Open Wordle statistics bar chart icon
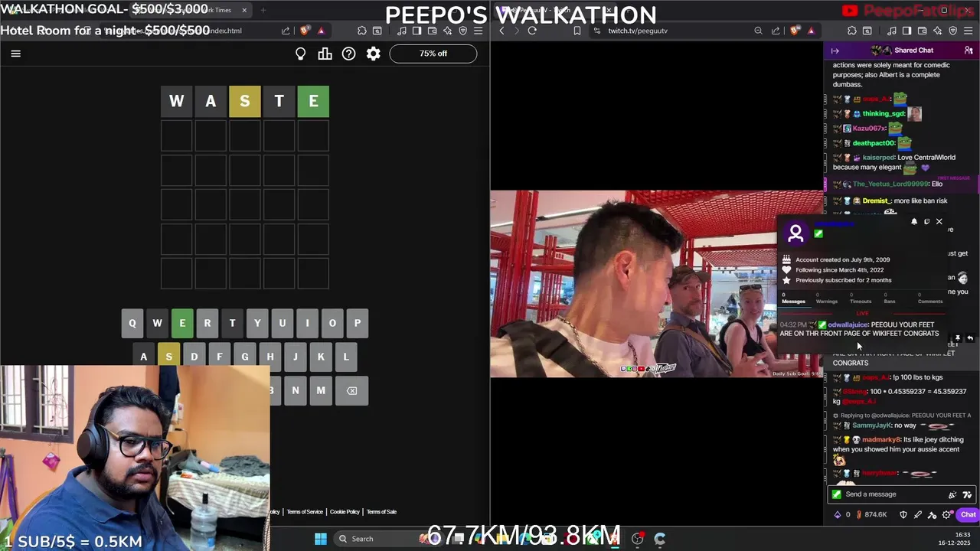The width and height of the screenshot is (980, 551). (x=325, y=54)
